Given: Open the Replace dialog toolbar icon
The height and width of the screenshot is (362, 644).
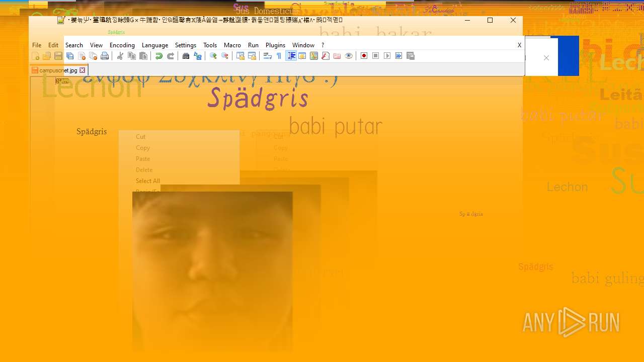Looking at the screenshot, I should (x=198, y=56).
